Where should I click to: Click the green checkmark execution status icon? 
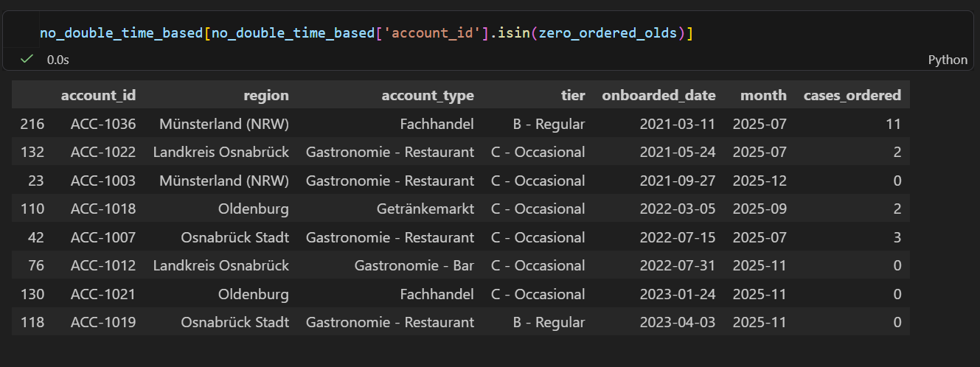[27, 59]
